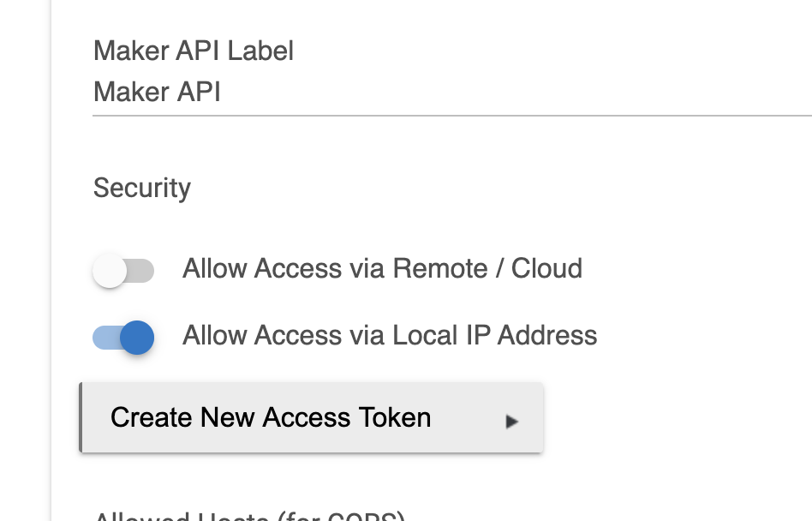Click the Maker API Label caption text
The height and width of the screenshot is (521, 812).
pos(193,51)
